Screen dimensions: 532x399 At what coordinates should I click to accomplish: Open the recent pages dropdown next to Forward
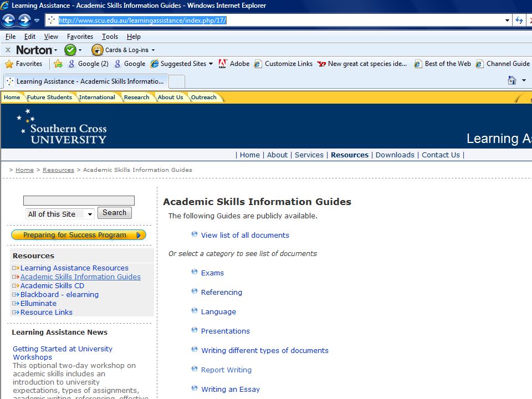pyautogui.click(x=37, y=21)
